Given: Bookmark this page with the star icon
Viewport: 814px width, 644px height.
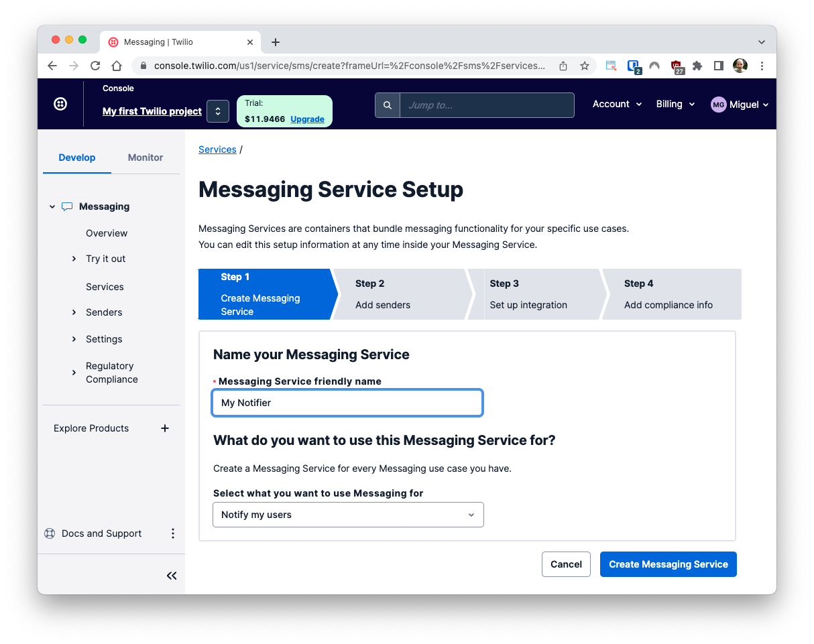Looking at the screenshot, I should (585, 66).
